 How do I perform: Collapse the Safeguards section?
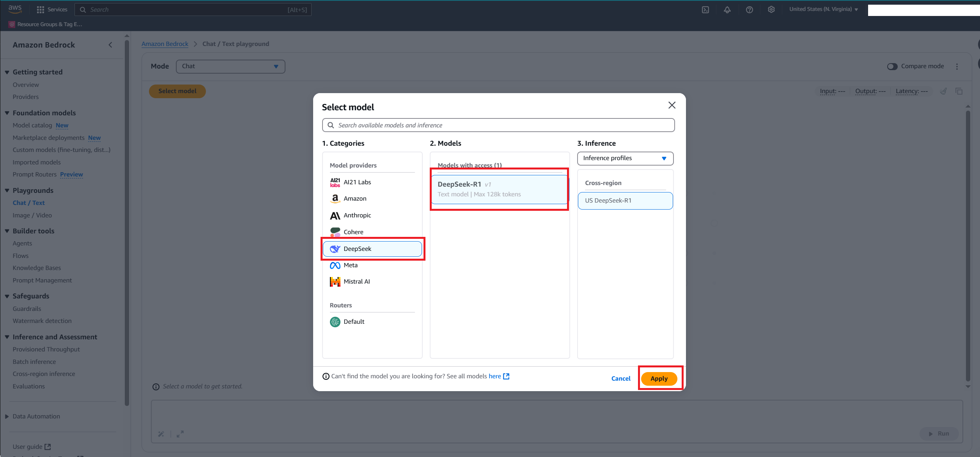(7, 296)
